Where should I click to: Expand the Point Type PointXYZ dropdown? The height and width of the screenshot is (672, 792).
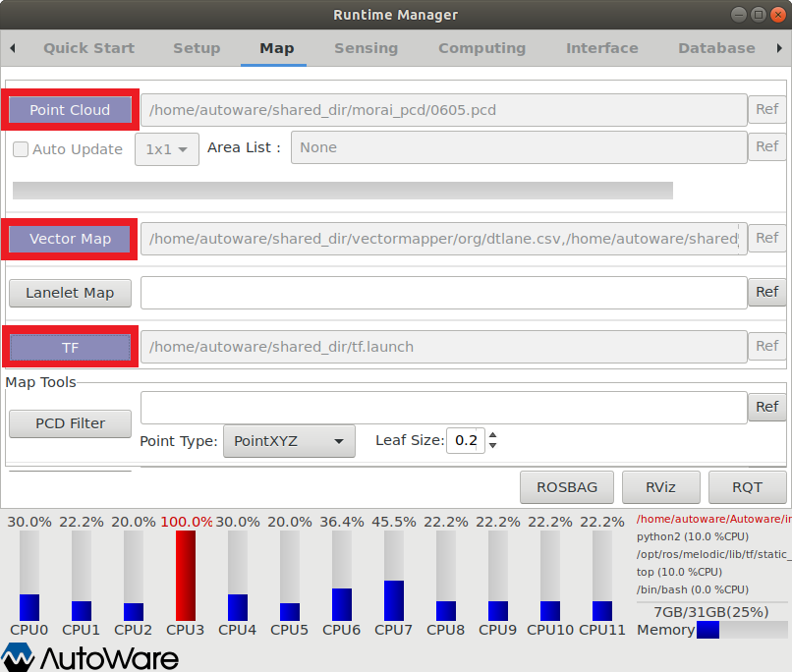(x=289, y=441)
